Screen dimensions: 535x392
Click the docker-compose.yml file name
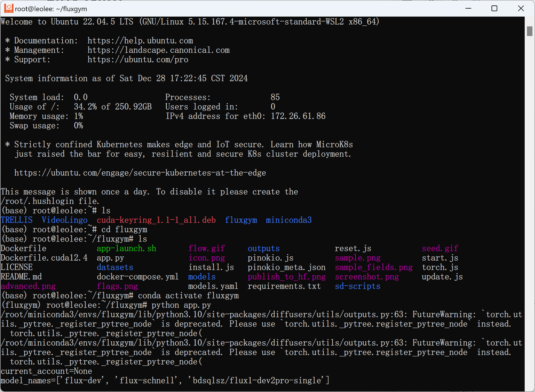click(x=138, y=277)
